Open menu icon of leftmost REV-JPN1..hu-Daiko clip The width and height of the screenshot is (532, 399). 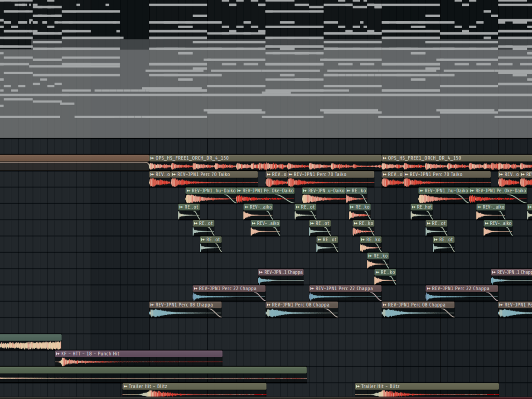[x=189, y=191]
